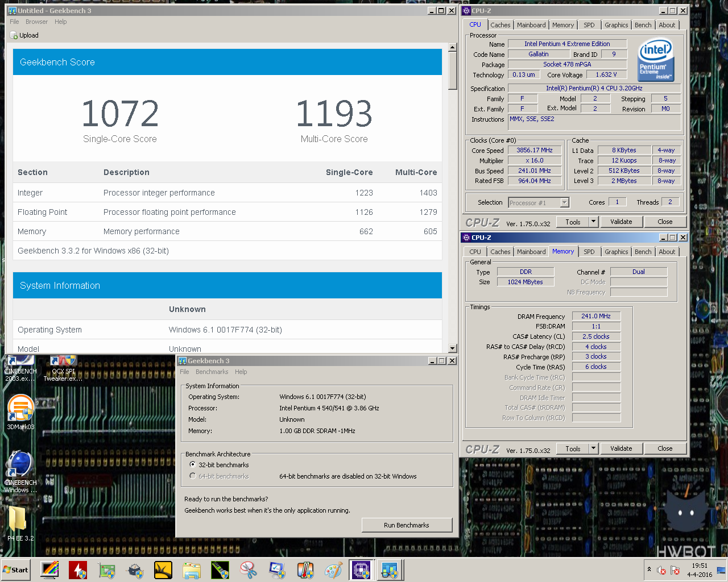This screenshot has width=728, height=582.
Task: Click the Tools button in CPU-Z processor window
Action: click(573, 222)
